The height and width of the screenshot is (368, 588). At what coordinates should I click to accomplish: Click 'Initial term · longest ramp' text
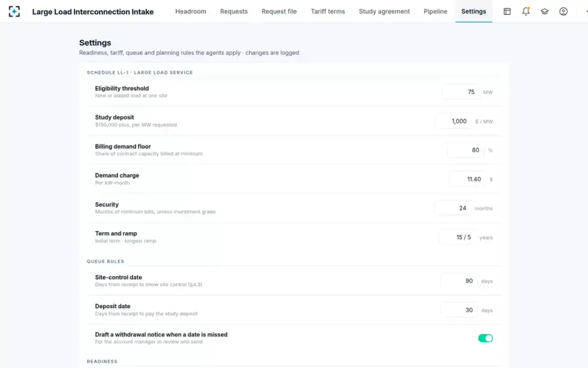pos(125,241)
